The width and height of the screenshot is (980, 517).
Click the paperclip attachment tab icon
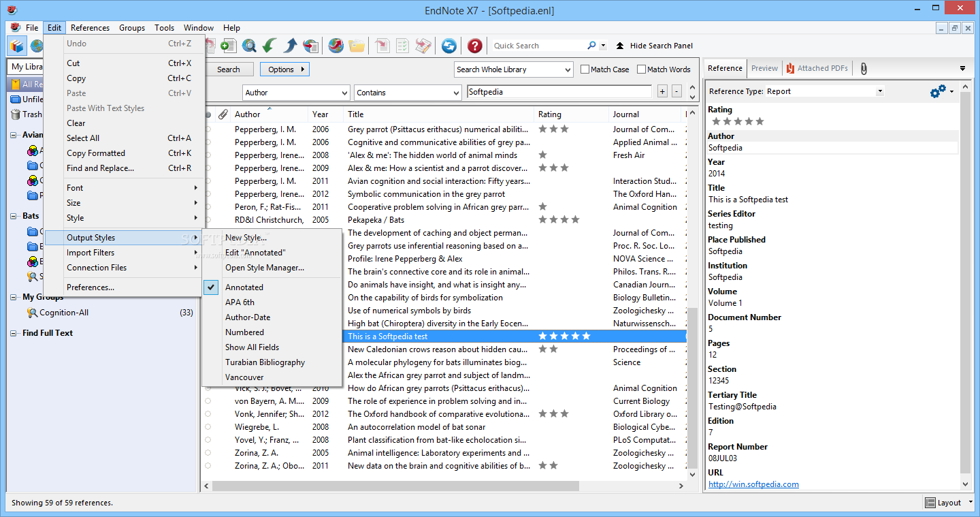pos(864,68)
